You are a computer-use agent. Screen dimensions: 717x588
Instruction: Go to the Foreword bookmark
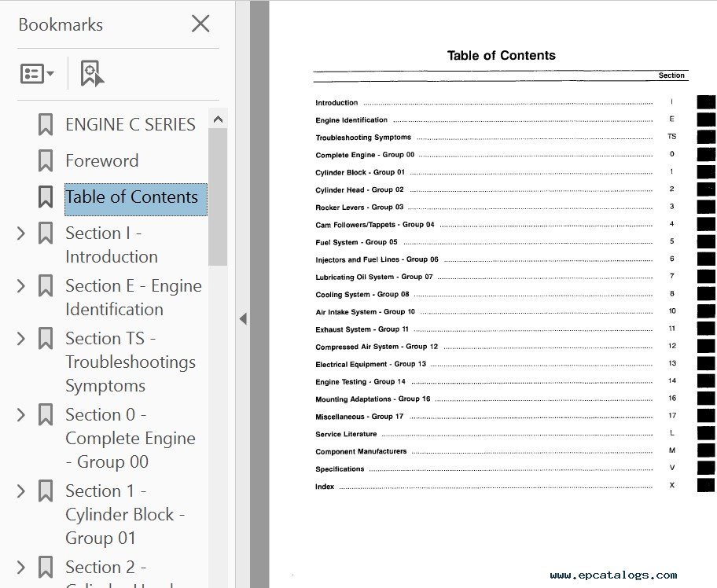(x=102, y=160)
